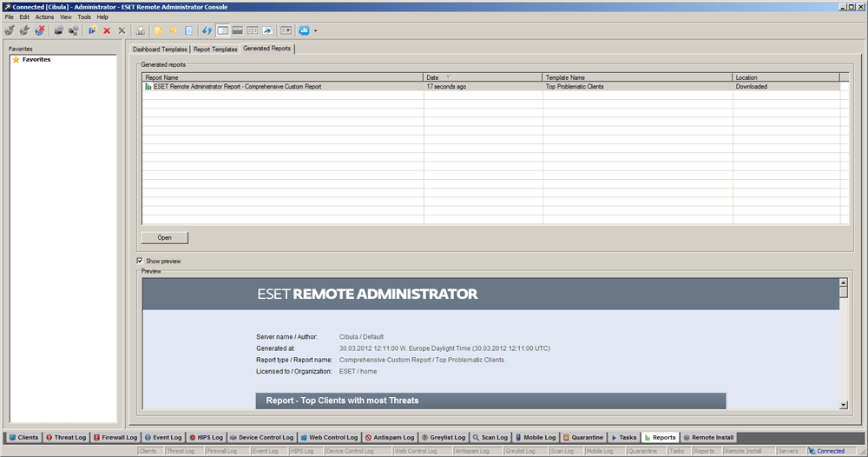Click the blue document toolbar icon
The height and width of the screenshot is (457, 868).
pyautogui.click(x=188, y=30)
